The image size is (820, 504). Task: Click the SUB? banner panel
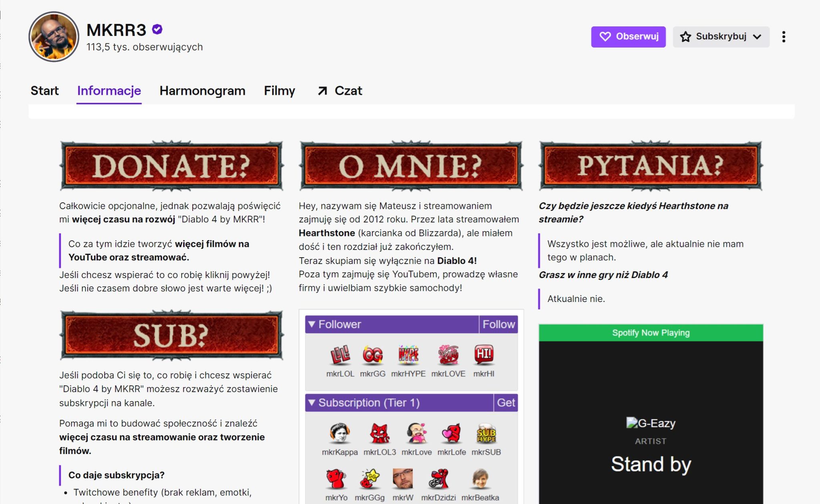(x=171, y=335)
